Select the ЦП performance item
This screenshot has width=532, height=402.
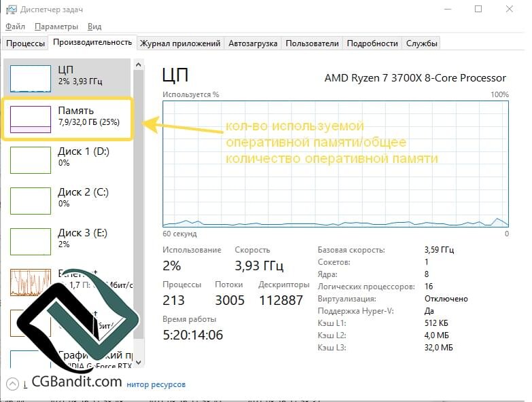67,78
